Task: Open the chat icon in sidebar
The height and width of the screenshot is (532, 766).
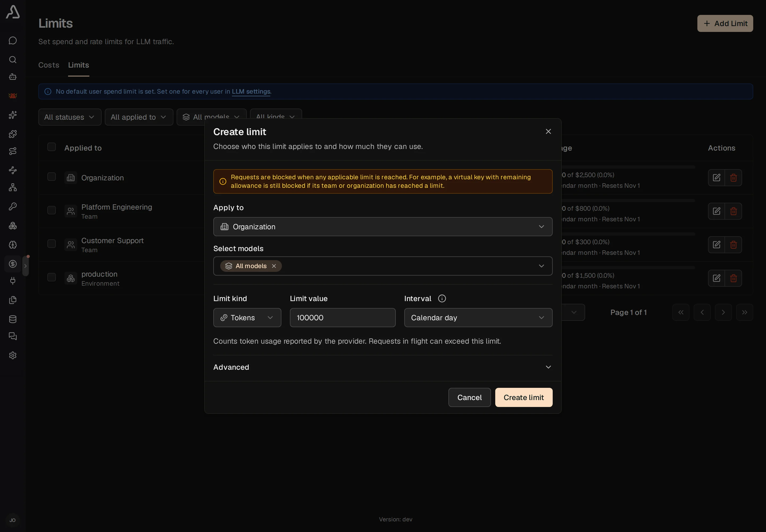Action: (13, 41)
